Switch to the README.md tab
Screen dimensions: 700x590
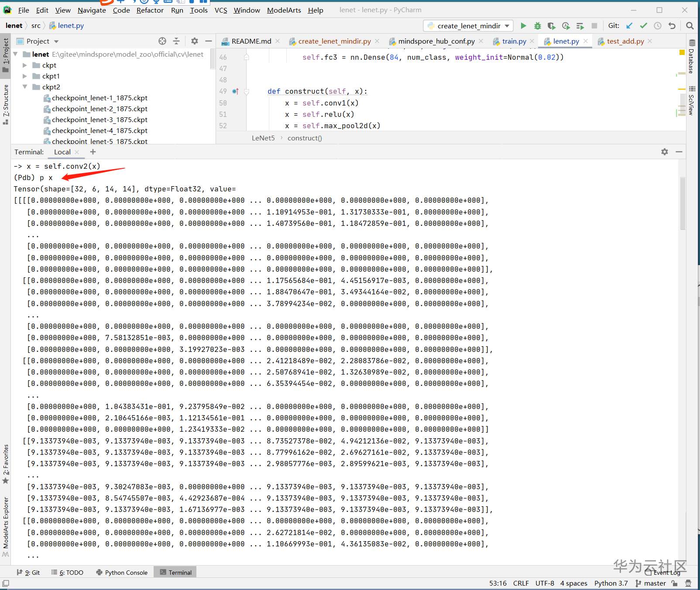pos(251,41)
